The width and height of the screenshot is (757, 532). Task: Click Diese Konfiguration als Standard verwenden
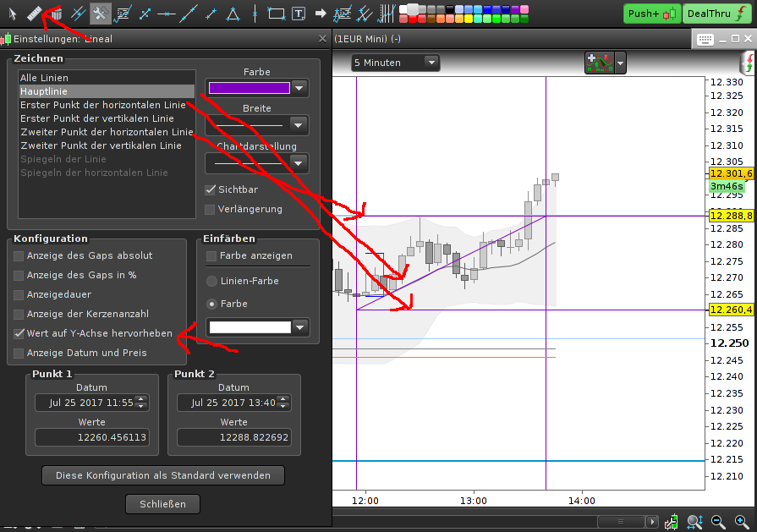point(162,474)
